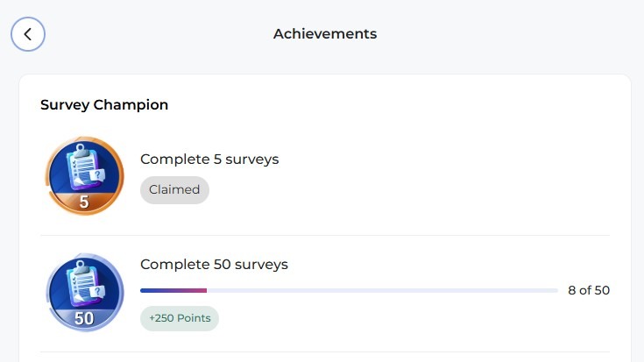Tap the number 50 on the silver badge
The width and height of the screenshot is (644, 362).
[84, 318]
